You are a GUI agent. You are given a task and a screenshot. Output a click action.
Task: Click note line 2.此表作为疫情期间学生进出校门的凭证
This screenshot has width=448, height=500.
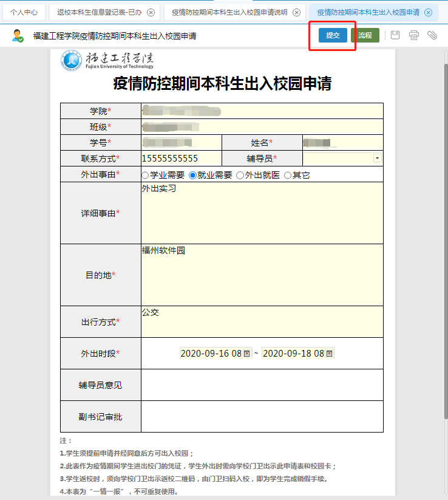(198, 466)
